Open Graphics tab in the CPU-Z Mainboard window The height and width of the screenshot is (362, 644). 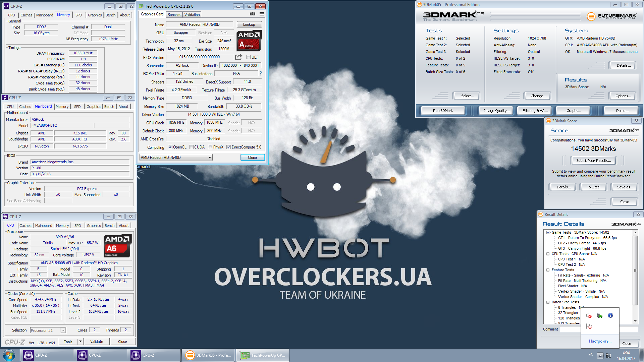pos(93,107)
